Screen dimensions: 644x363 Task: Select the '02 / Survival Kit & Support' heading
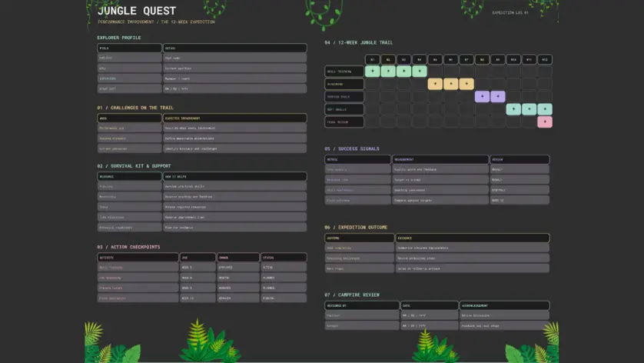pos(134,166)
